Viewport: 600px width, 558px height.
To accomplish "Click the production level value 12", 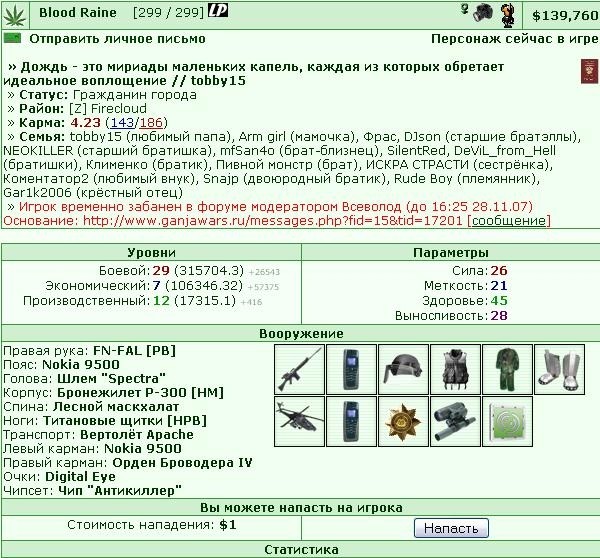I will point(161,300).
